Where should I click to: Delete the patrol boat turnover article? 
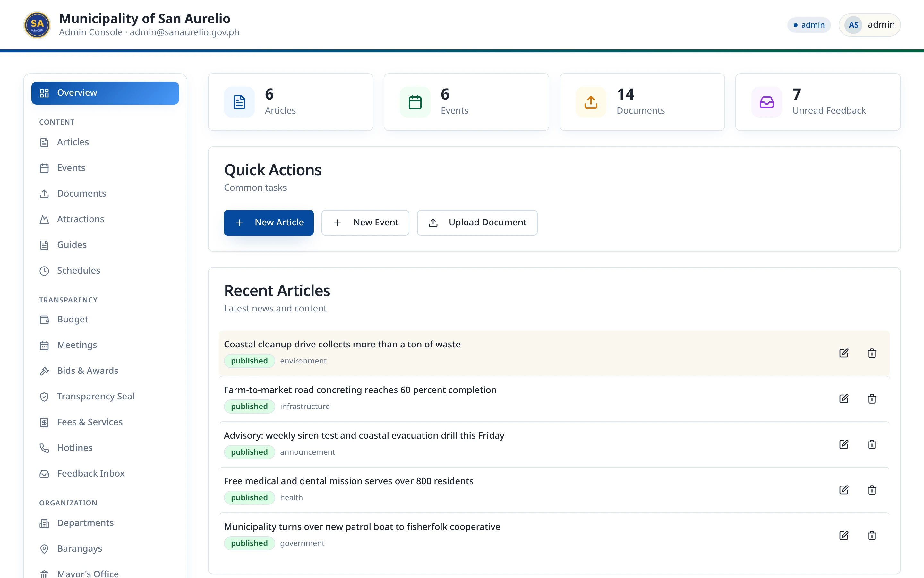point(872,535)
